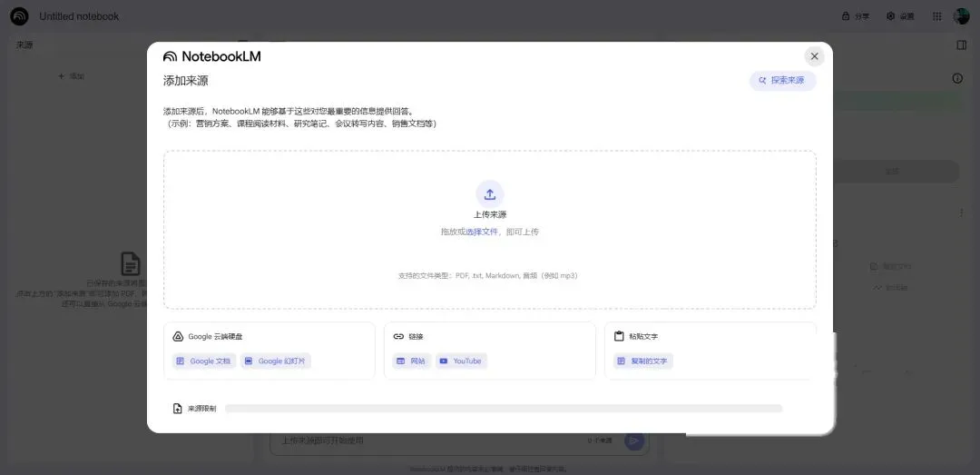This screenshot has height=475, width=980.
Task: Open the Google apps grid icon
Action: (x=936, y=16)
